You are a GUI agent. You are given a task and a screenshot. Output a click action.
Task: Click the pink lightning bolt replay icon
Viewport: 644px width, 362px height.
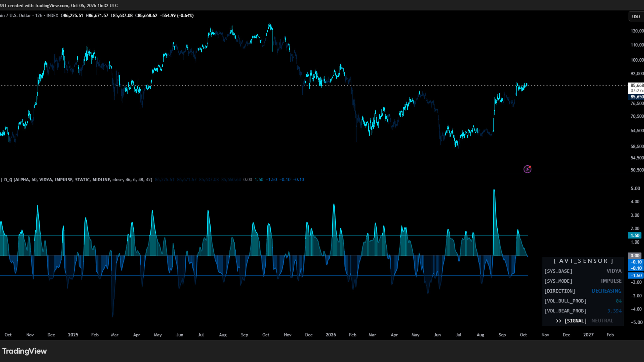point(527,169)
